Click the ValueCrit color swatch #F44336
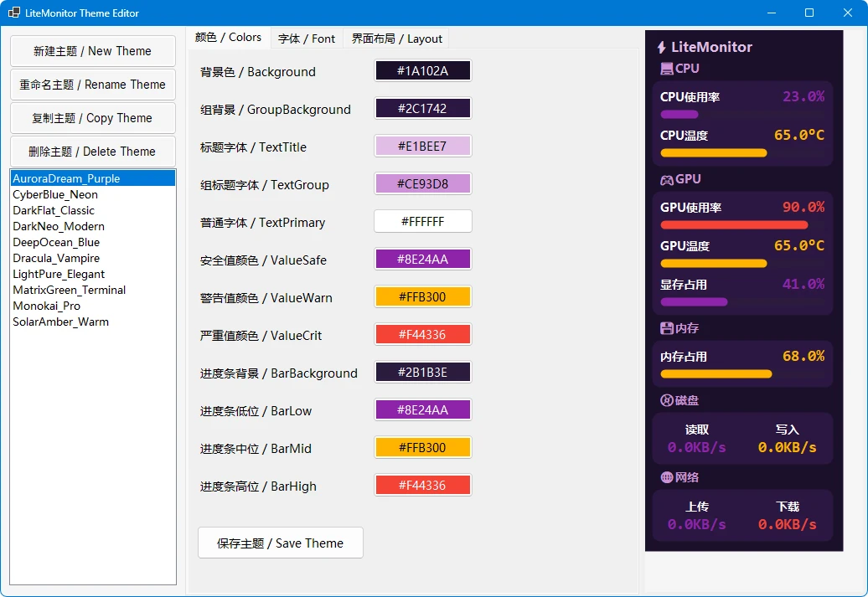Screen dimensions: 868x597 422,334
